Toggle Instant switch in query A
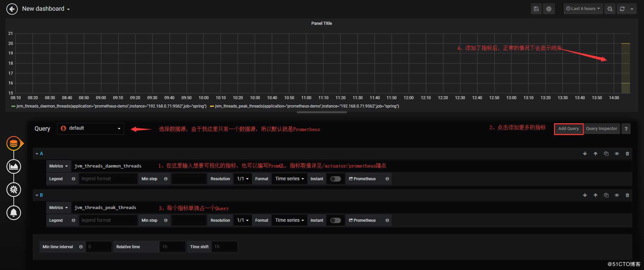The image size is (644, 270). (335, 179)
